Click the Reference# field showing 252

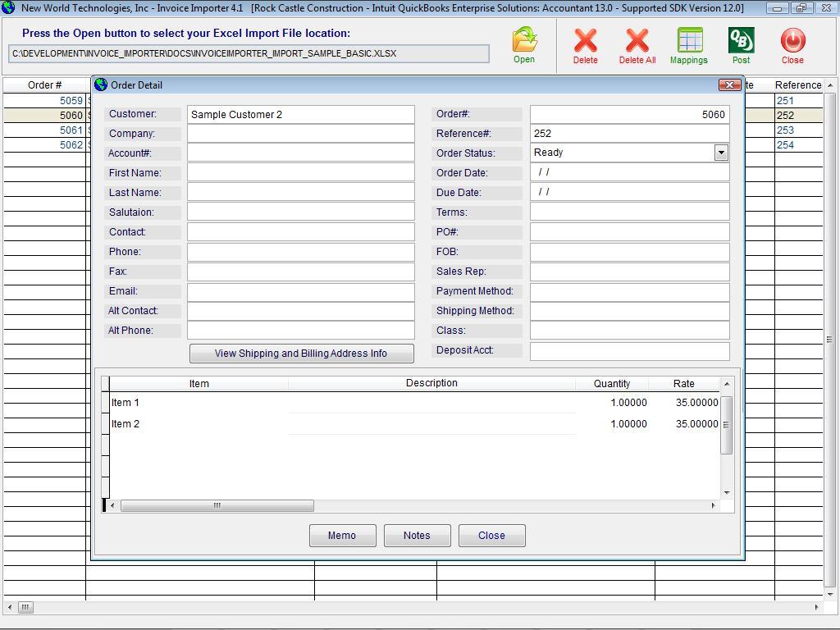629,134
